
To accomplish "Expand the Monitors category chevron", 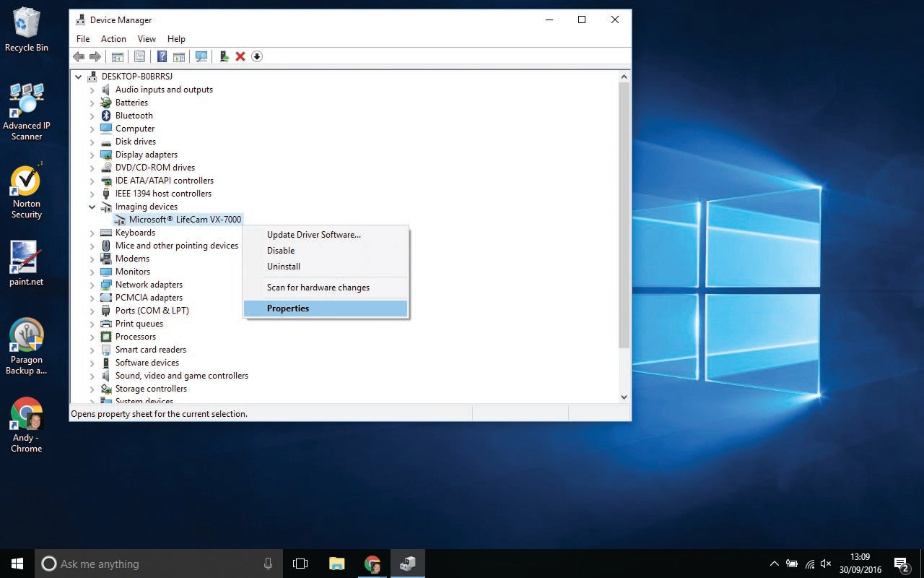I will click(x=92, y=272).
